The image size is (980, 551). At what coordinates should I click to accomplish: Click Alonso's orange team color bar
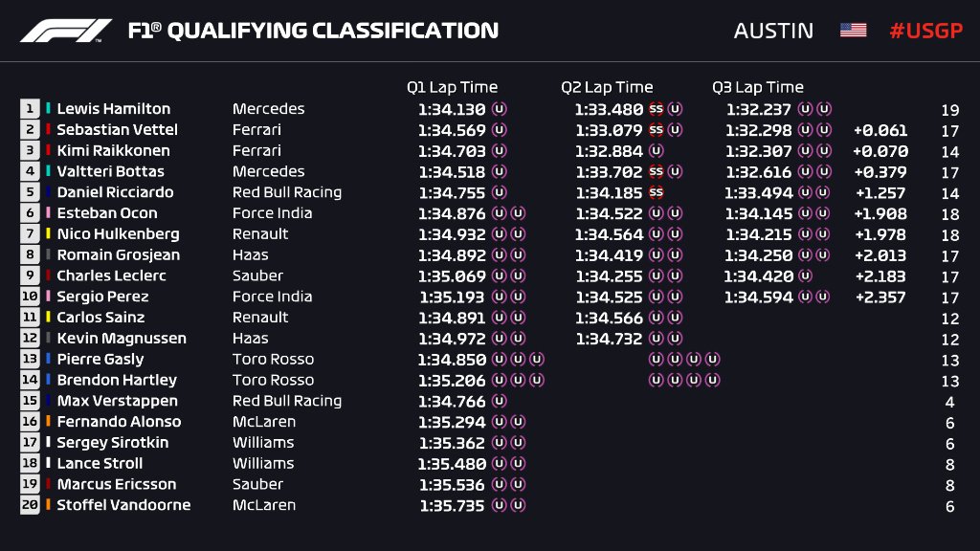coord(48,422)
